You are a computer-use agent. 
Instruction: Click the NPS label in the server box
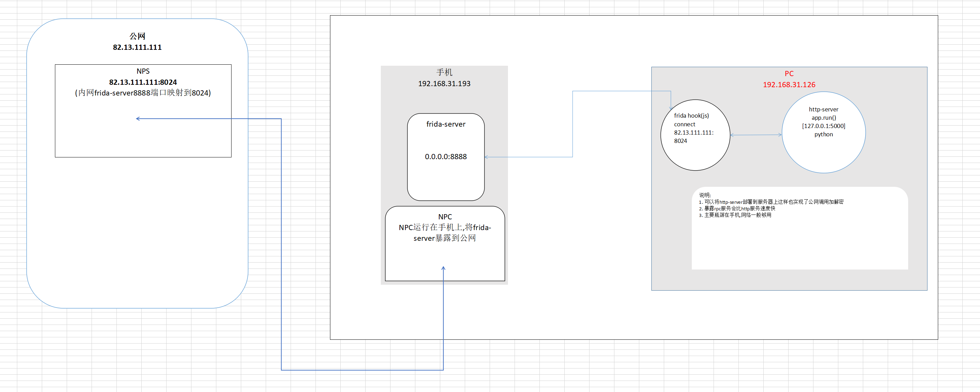coord(143,71)
